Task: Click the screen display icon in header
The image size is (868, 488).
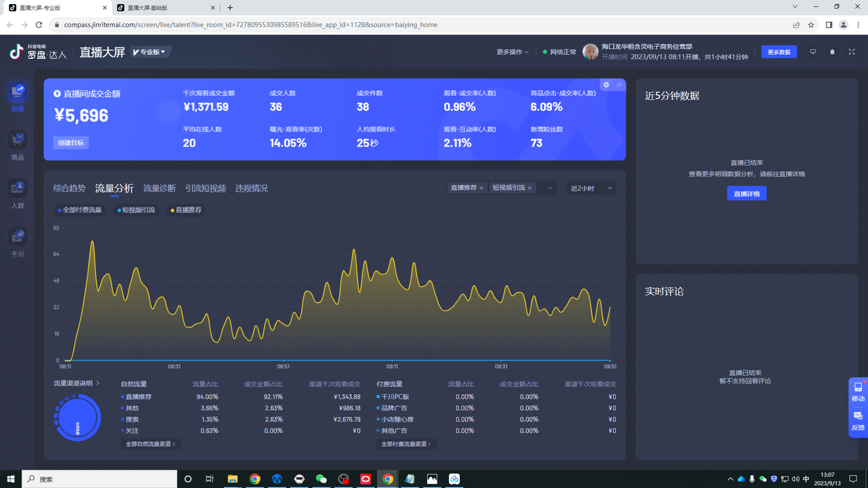Action: click(812, 52)
